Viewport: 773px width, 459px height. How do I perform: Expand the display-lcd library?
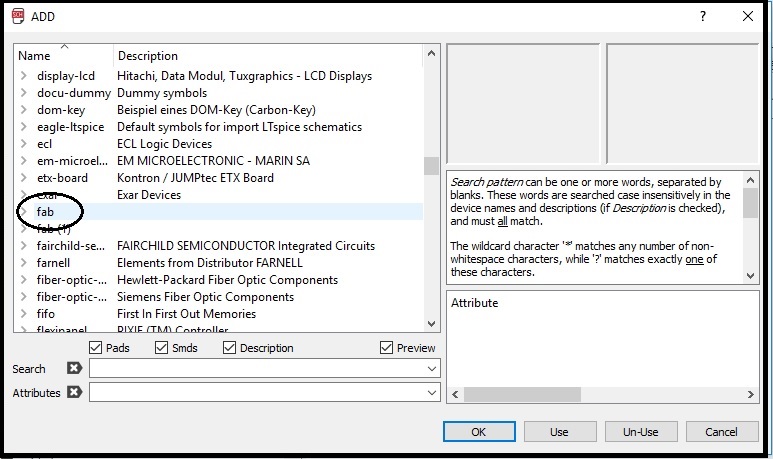(x=23, y=76)
